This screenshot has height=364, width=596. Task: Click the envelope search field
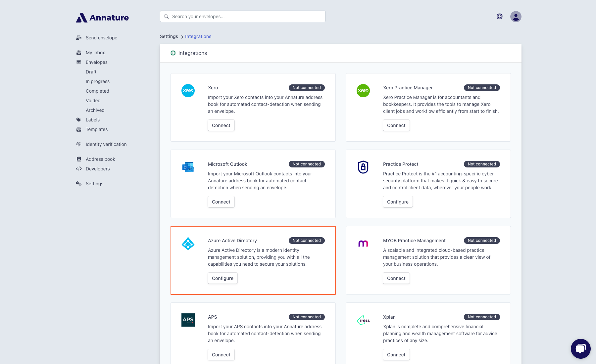click(242, 16)
